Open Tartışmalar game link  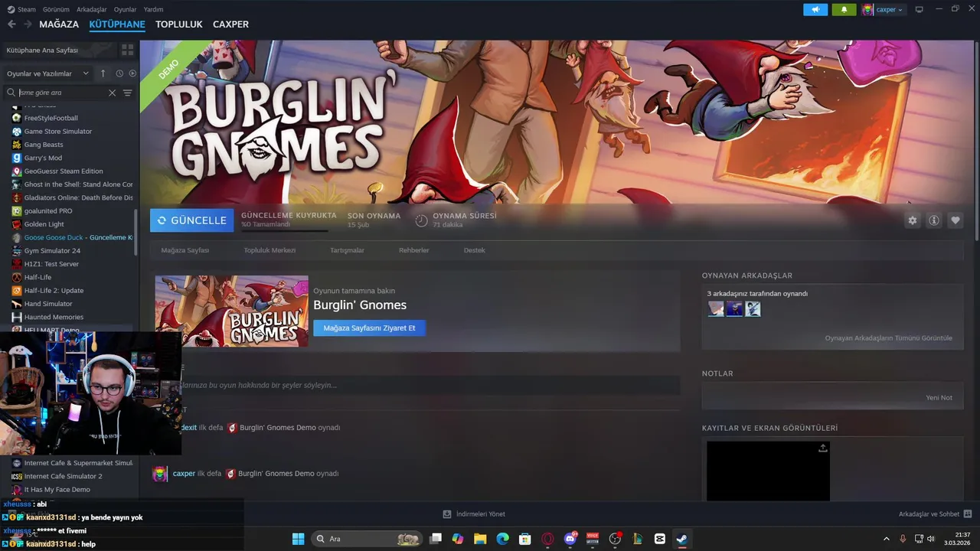(x=347, y=250)
